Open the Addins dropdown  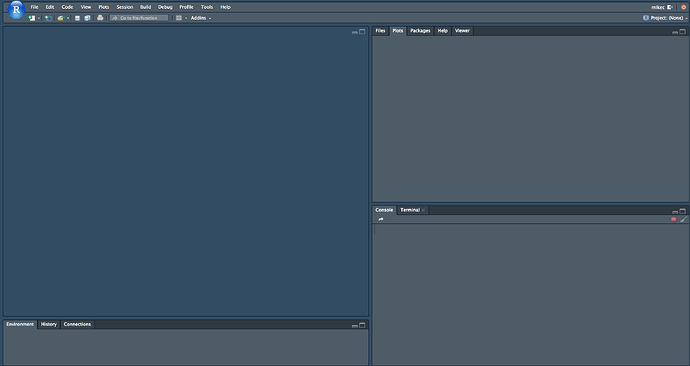pyautogui.click(x=201, y=18)
